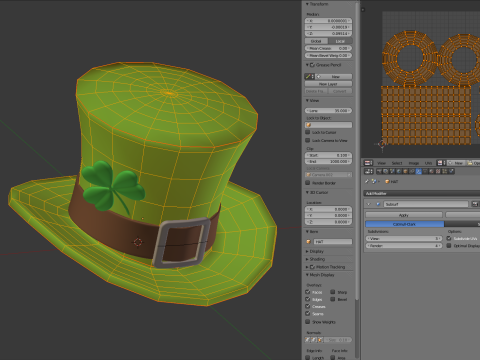Collapse the 3D Cursor panel
This screenshot has height=360, width=480.
pos(307,192)
